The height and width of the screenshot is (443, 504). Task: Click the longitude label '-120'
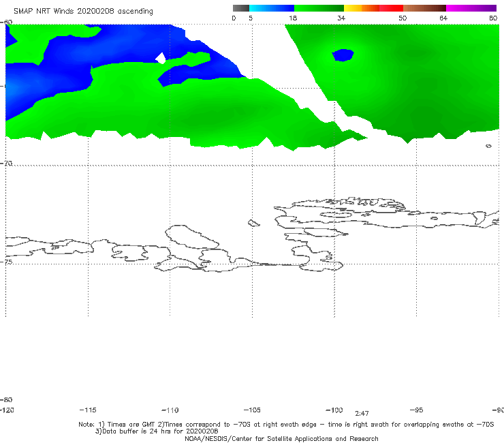[7, 410]
